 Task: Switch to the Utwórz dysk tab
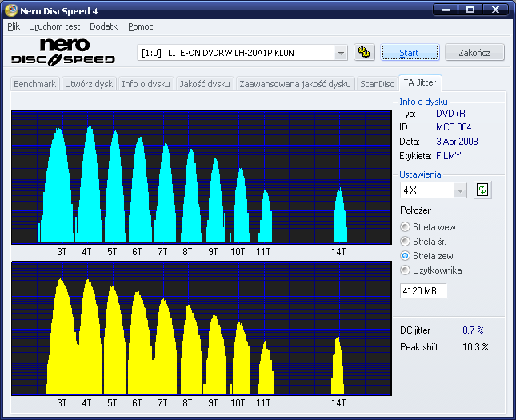coord(89,84)
